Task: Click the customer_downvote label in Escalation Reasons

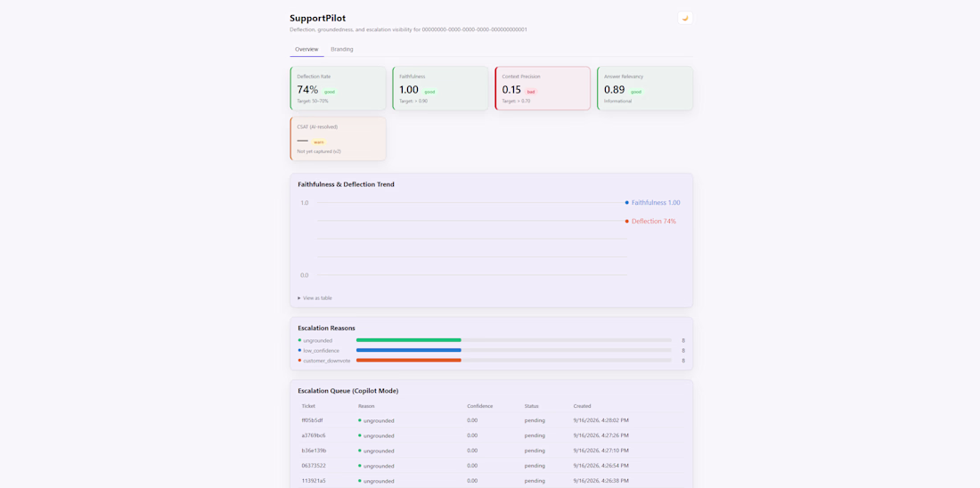Action: pos(327,361)
